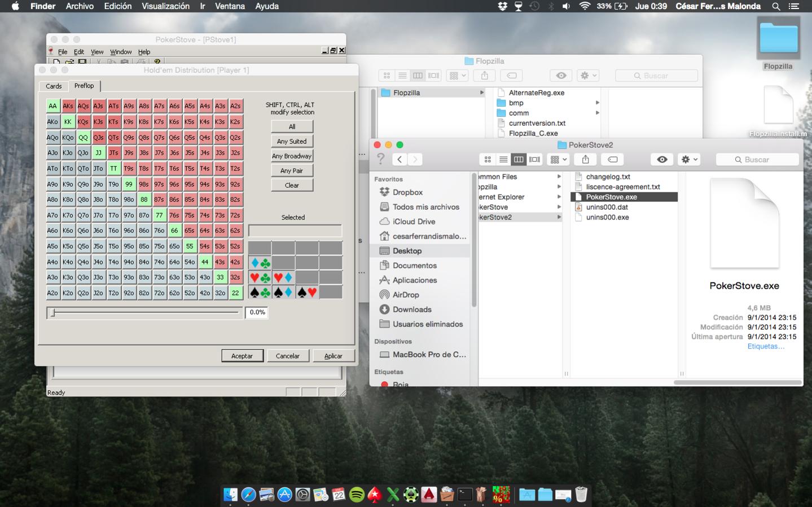Click Edit Tags icon in PokerStove2 window
812x507 pixels.
click(x=613, y=160)
